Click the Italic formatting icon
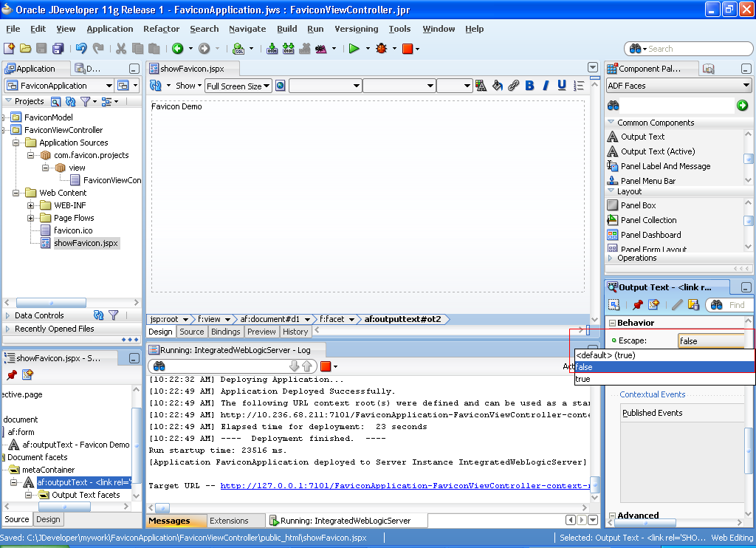Screen dimensions: 756x548 546,86
